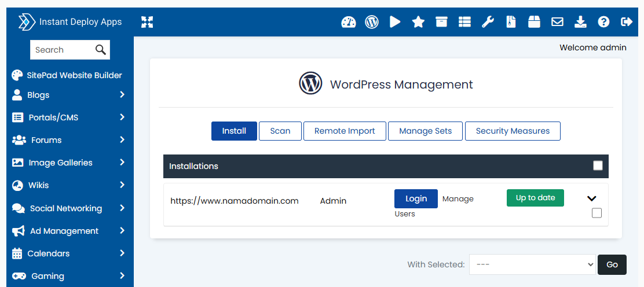Click the play demos icon

(395, 22)
